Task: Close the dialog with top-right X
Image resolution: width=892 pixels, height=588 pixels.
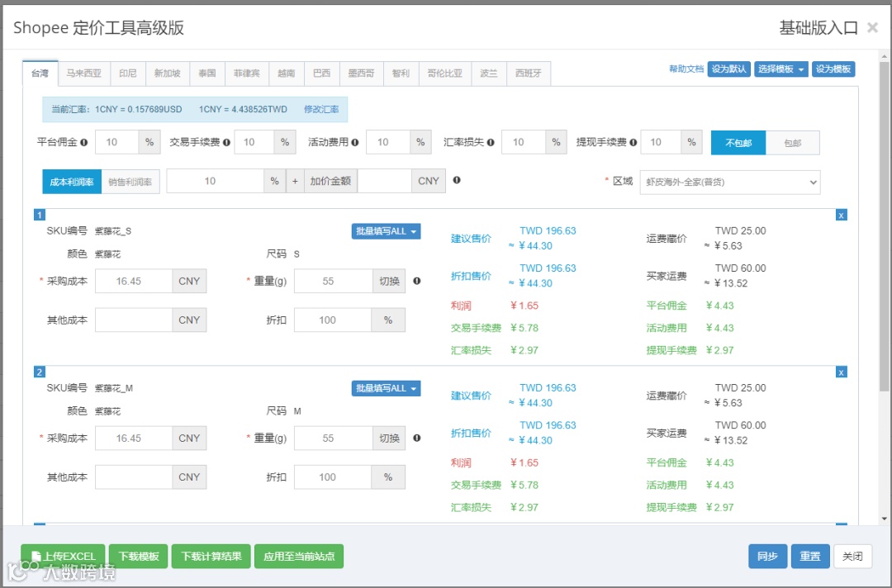Action: tap(873, 27)
